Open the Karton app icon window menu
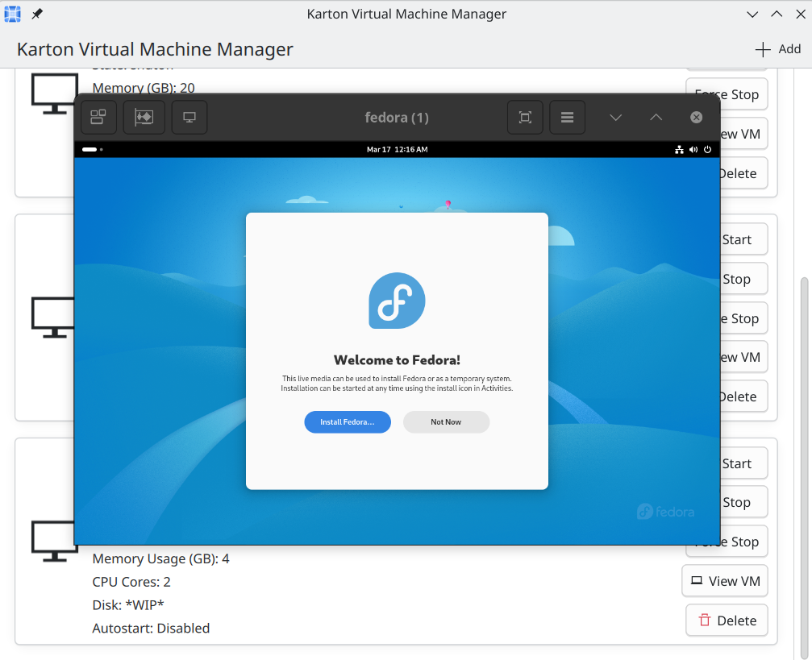The width and height of the screenshot is (812, 660). (x=12, y=14)
